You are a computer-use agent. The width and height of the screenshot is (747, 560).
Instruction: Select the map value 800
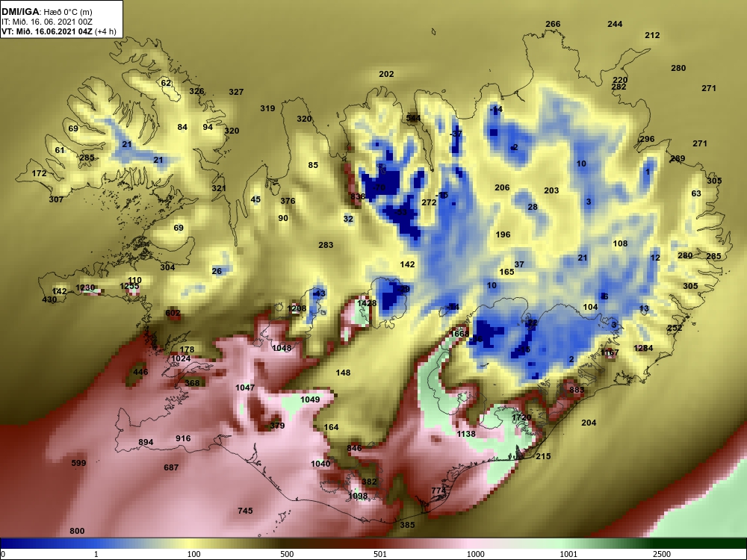pyautogui.click(x=77, y=531)
